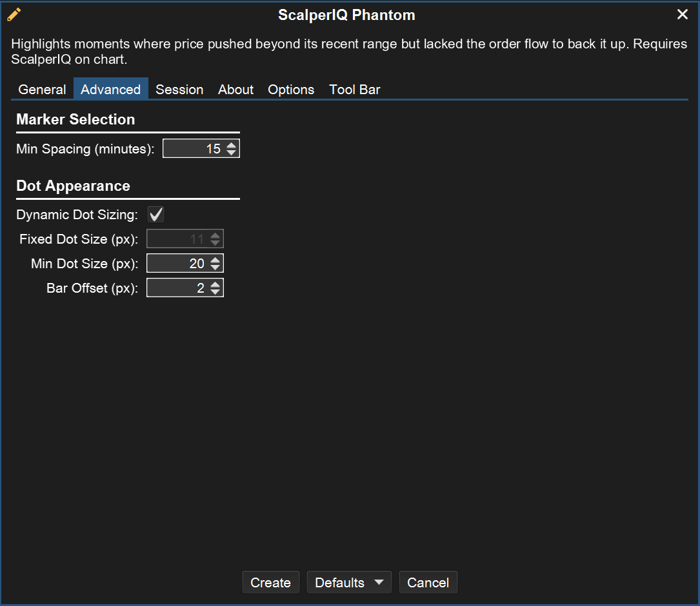
Task: Select the Advanced tab
Action: pyautogui.click(x=111, y=89)
